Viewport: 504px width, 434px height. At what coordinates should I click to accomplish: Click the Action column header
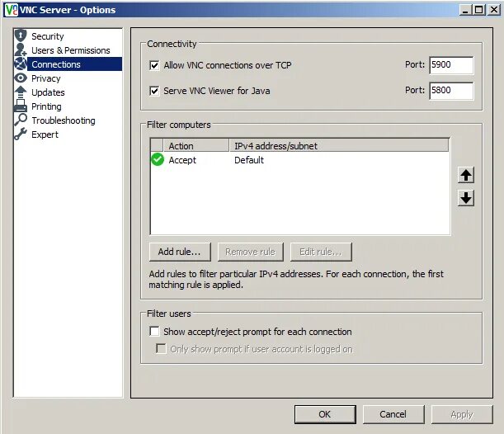(x=196, y=146)
